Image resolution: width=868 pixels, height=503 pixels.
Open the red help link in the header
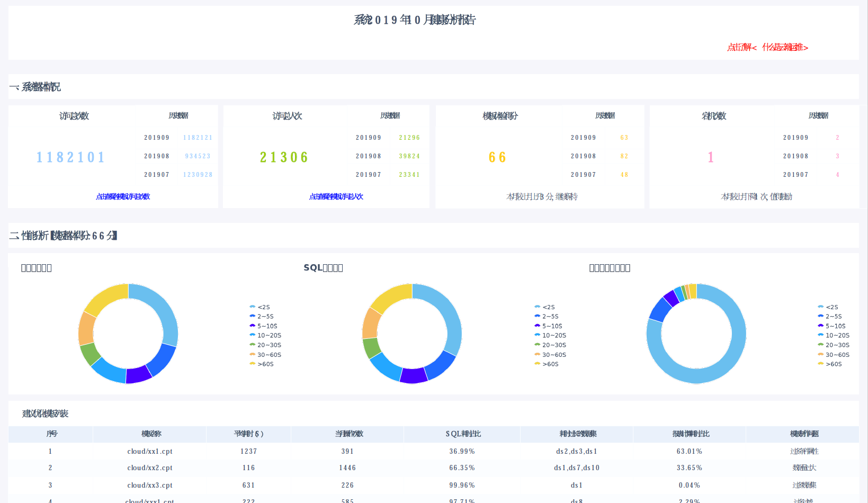[767, 47]
